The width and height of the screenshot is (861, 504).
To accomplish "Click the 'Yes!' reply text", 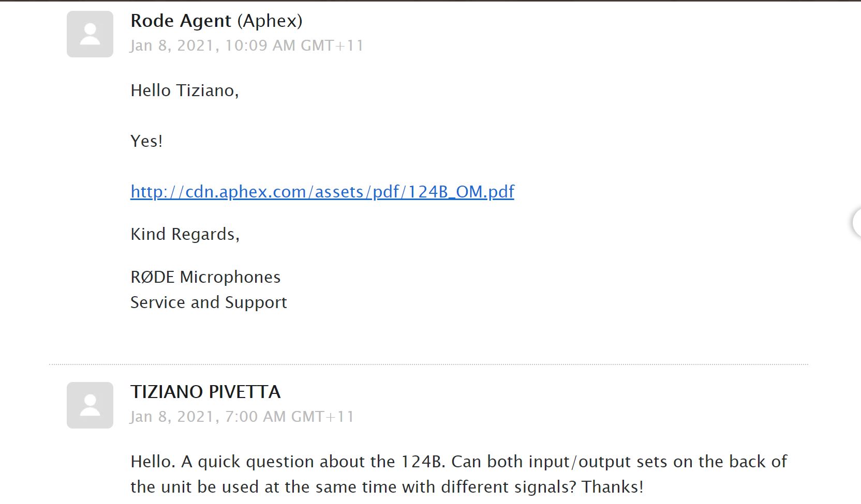I will [x=146, y=141].
